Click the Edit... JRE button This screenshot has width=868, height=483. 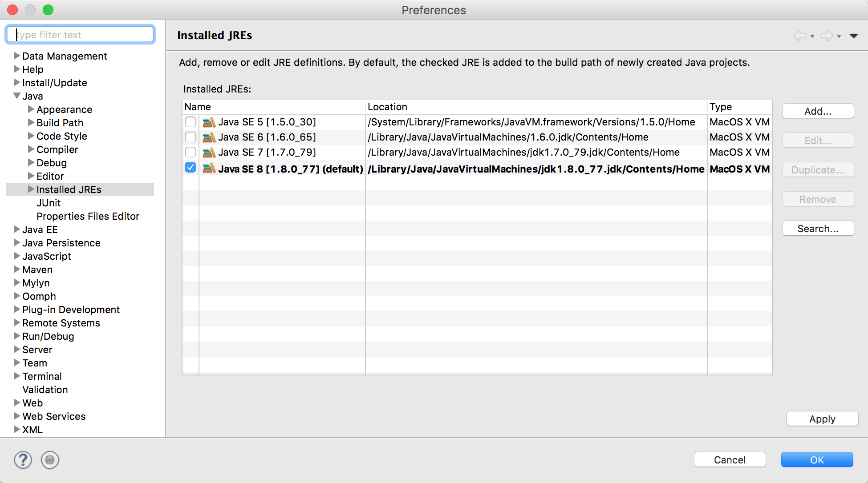(x=818, y=141)
